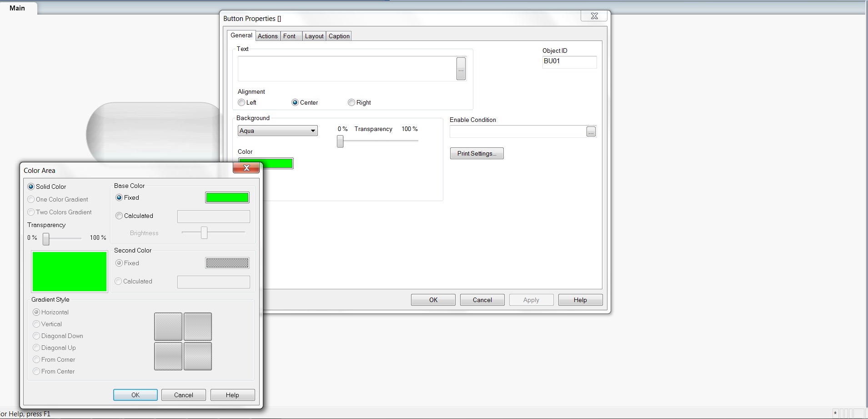Set text alignment to Center
The height and width of the screenshot is (419, 868).
coord(305,102)
